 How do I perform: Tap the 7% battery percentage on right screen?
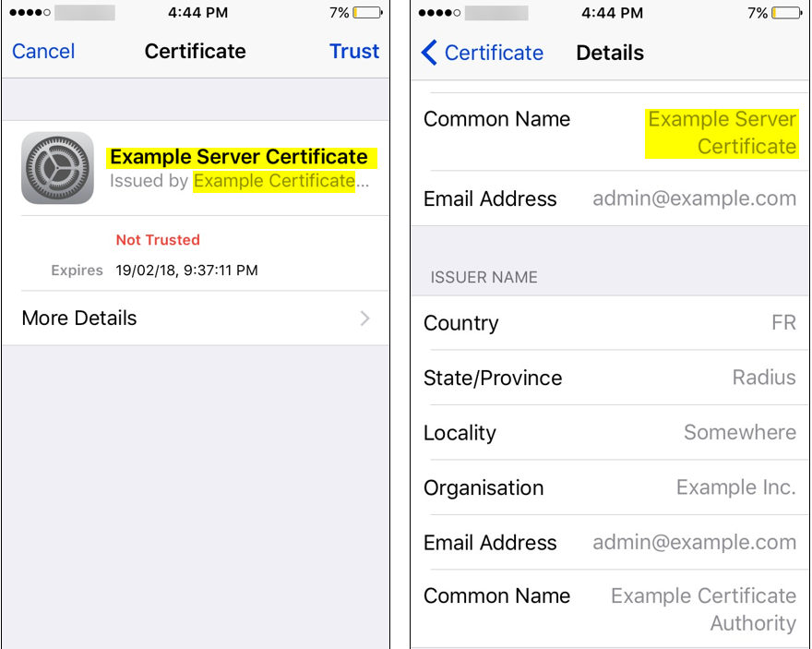pyautogui.click(x=758, y=12)
